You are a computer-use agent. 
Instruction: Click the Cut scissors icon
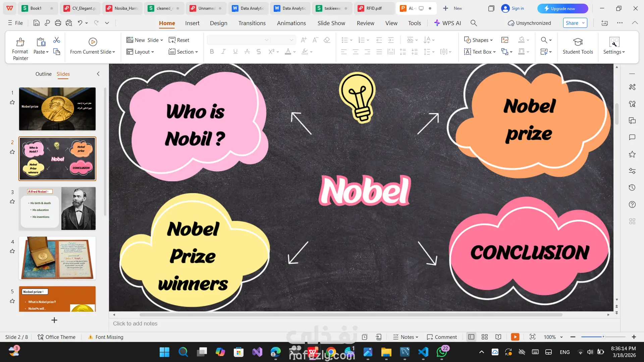pos(57,40)
